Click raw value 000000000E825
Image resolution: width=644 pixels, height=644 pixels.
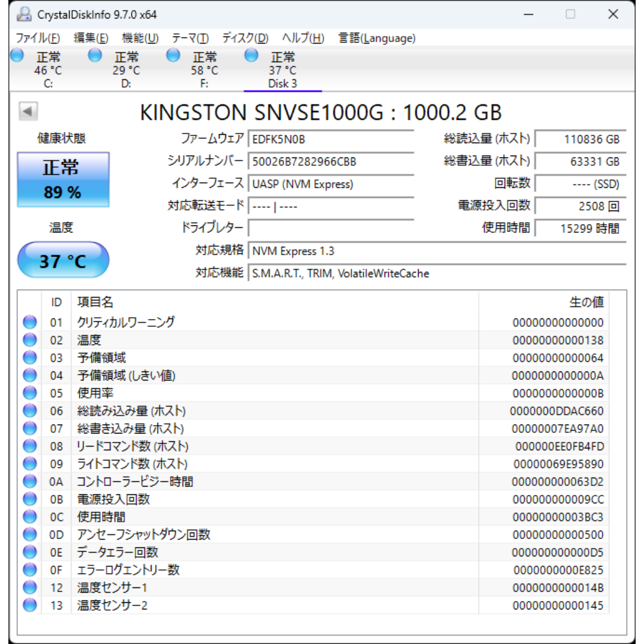558,569
